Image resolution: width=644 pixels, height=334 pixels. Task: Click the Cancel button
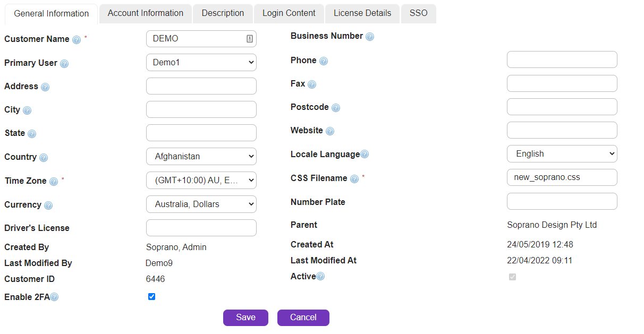point(303,318)
